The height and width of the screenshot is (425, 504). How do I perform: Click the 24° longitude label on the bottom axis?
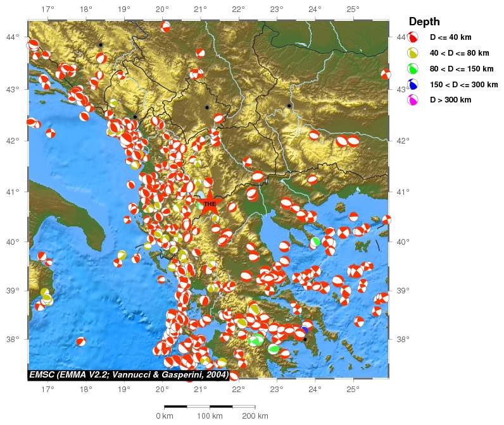pos(315,390)
